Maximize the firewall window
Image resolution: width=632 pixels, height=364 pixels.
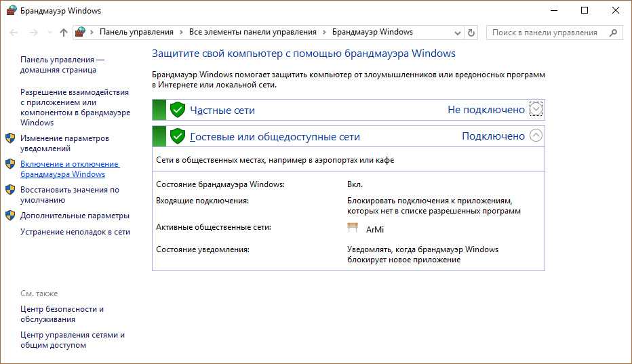click(585, 10)
